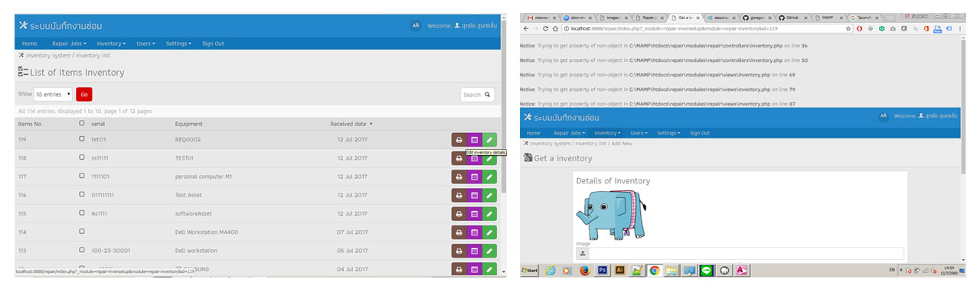Print the Dell Workstation M4400 item
The height and width of the screenshot is (305, 980).
[459, 232]
